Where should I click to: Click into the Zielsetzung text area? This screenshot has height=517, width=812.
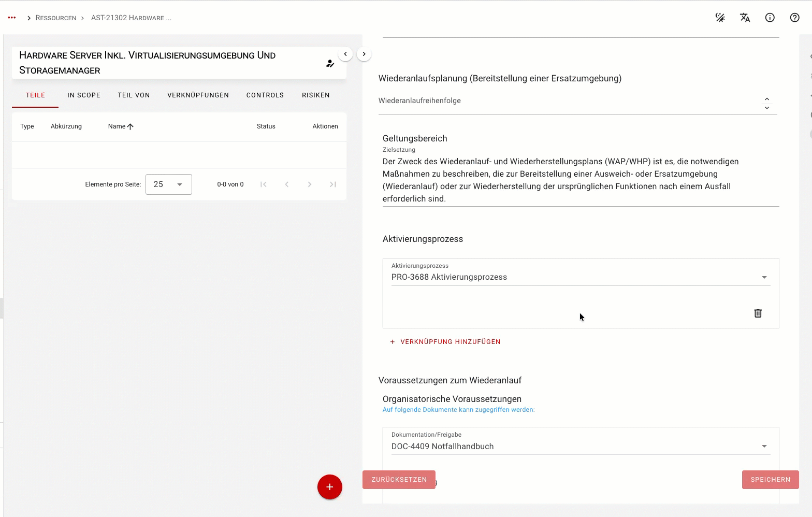[x=581, y=180]
